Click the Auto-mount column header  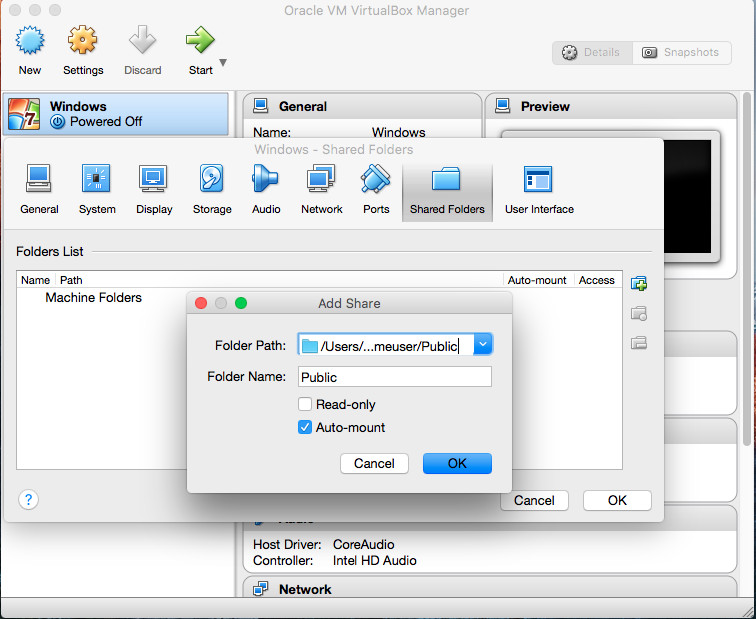point(537,280)
